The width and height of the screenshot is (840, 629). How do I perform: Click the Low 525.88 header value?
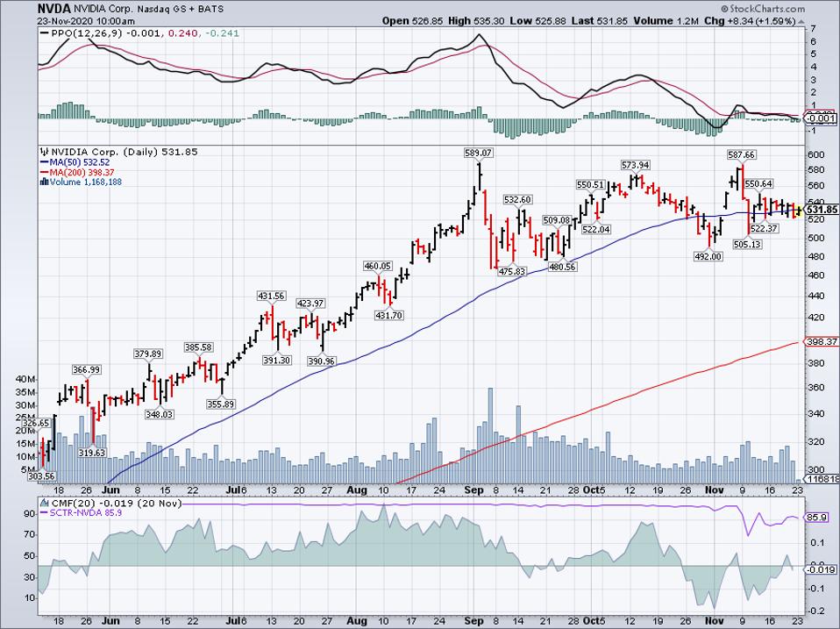(538, 21)
